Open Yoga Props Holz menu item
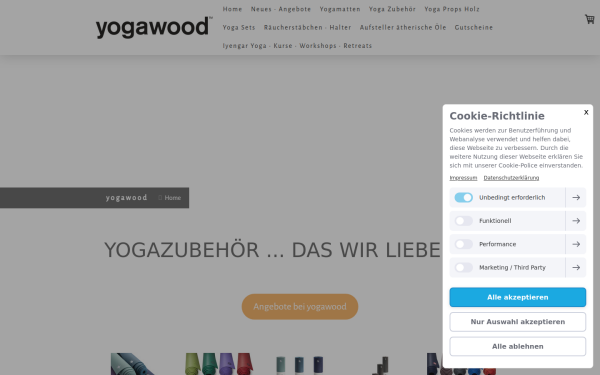 pyautogui.click(x=452, y=9)
